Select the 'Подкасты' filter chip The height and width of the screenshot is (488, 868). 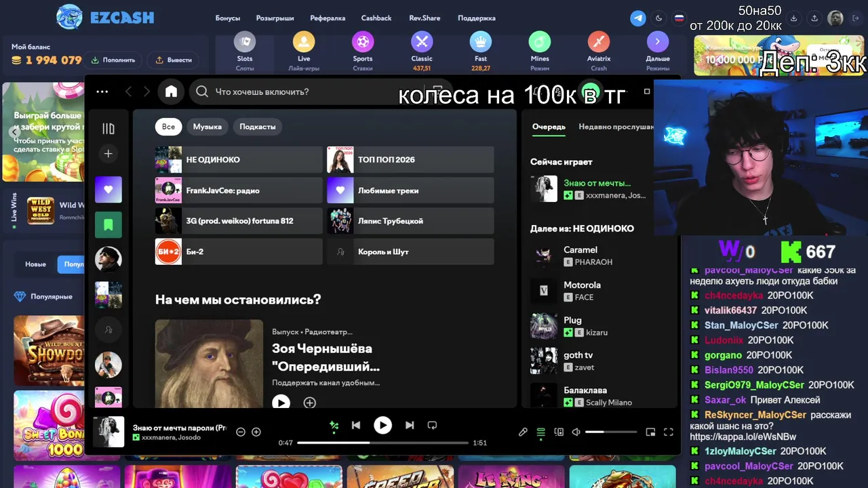[258, 127]
